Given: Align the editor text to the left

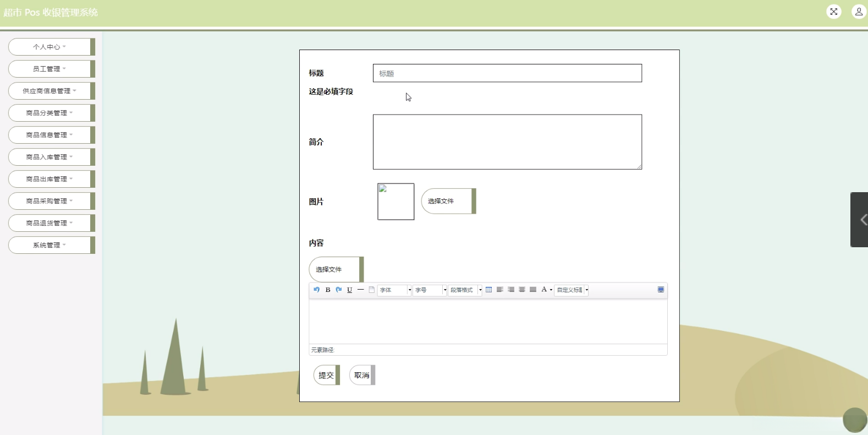Looking at the screenshot, I should pyautogui.click(x=500, y=290).
